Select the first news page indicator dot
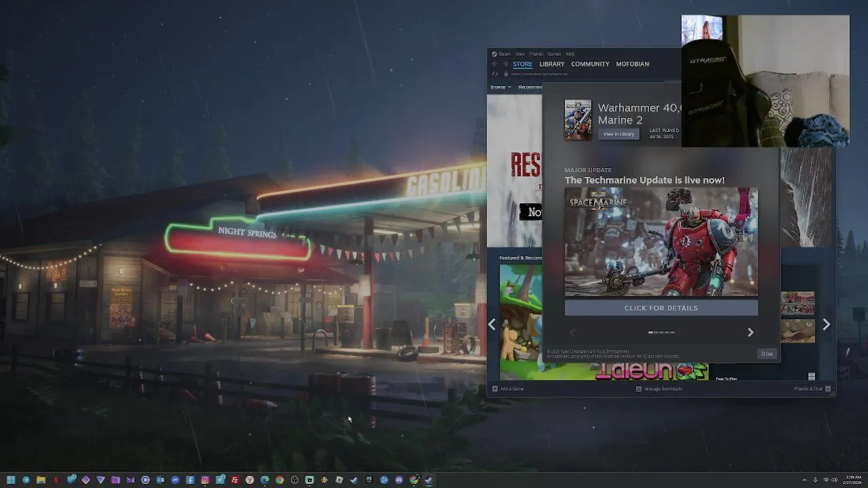 [x=651, y=332]
